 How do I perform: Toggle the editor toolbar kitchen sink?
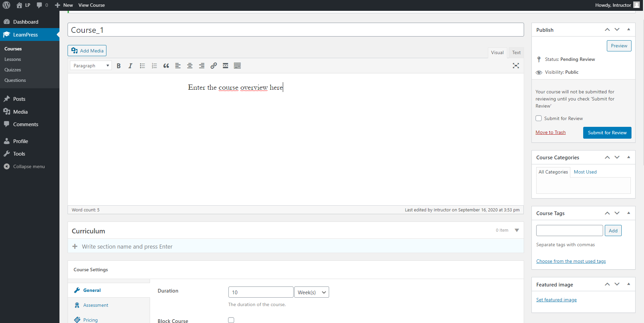point(238,66)
